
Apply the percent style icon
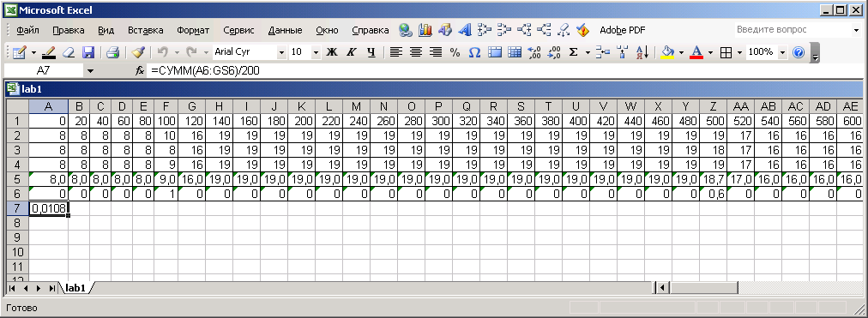(455, 52)
